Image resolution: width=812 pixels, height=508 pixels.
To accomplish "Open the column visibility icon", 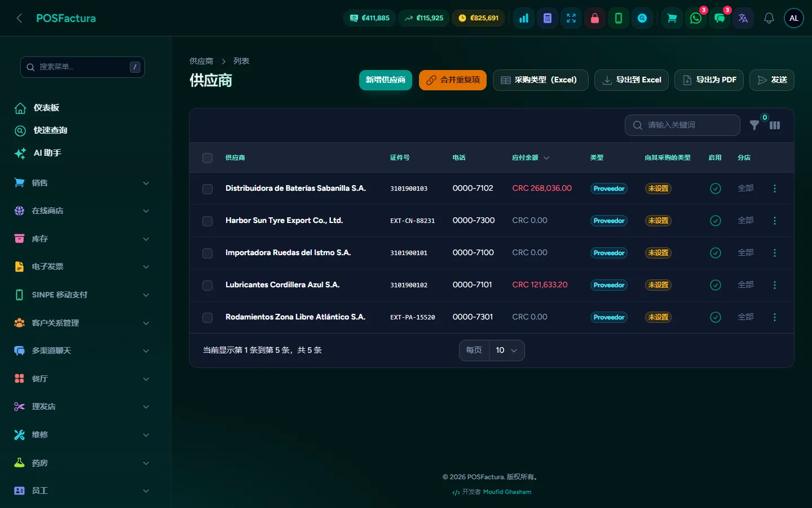I will [x=775, y=125].
